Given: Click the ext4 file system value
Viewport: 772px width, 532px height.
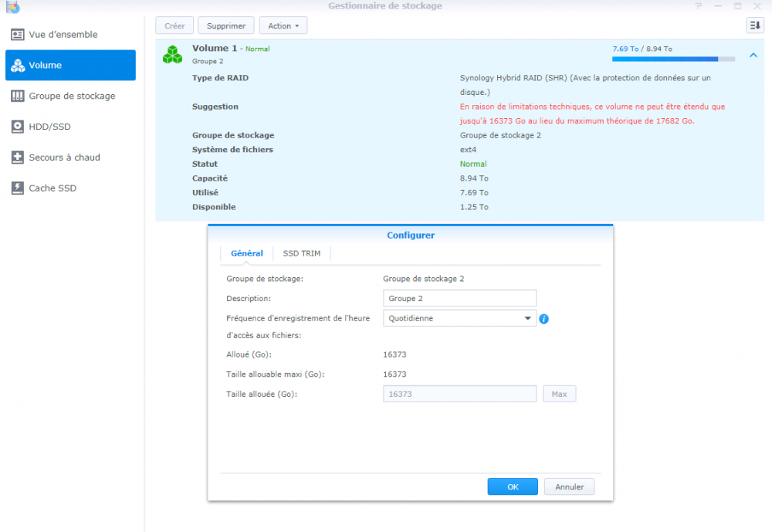Looking at the screenshot, I should click(469, 150).
